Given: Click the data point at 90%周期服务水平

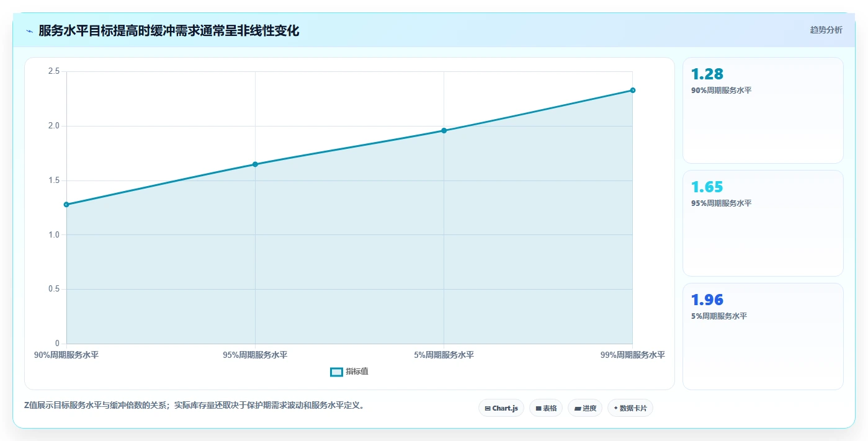Looking at the screenshot, I should point(66,204).
